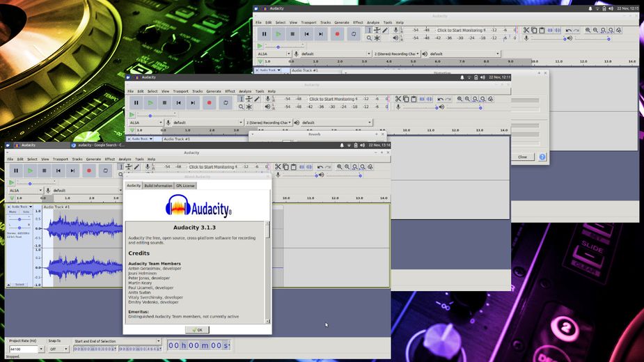
Task: Click the Zoom In magnifier in front window
Action: [x=340, y=167]
